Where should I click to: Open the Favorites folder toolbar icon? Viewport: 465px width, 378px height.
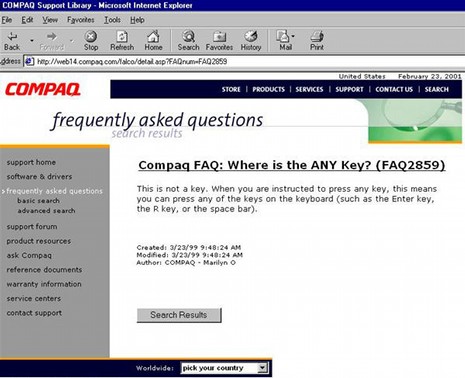click(219, 36)
